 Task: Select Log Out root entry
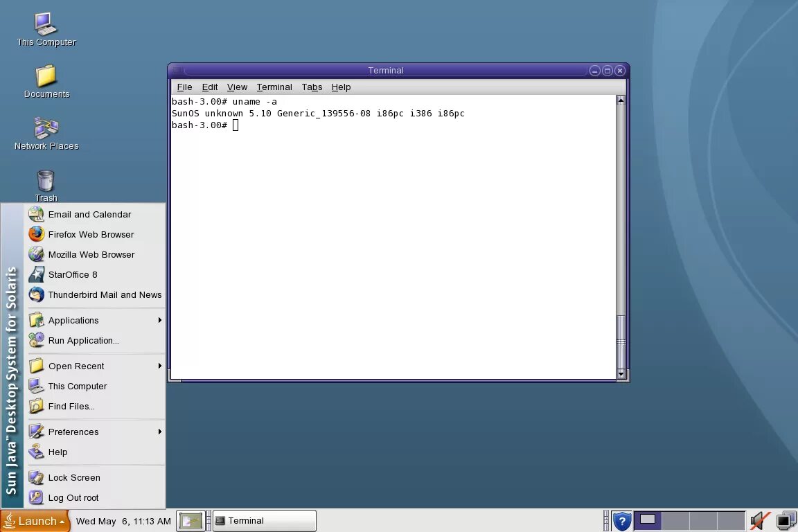95,497
